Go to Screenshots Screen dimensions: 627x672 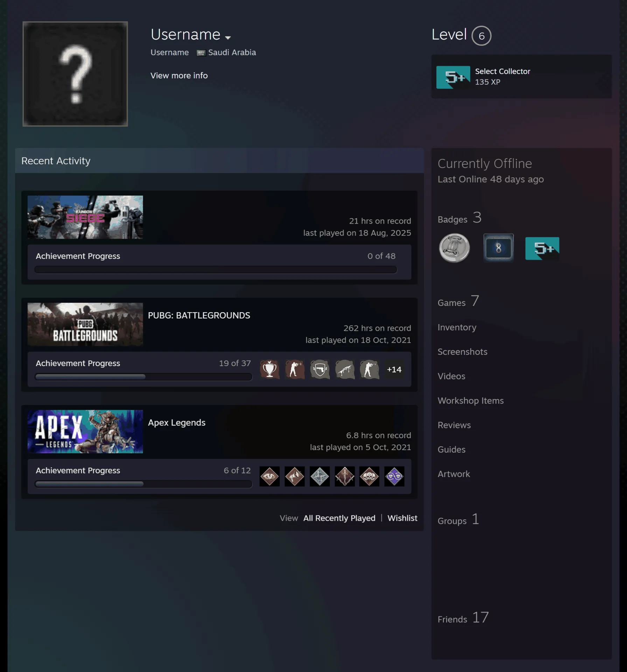[x=462, y=352]
